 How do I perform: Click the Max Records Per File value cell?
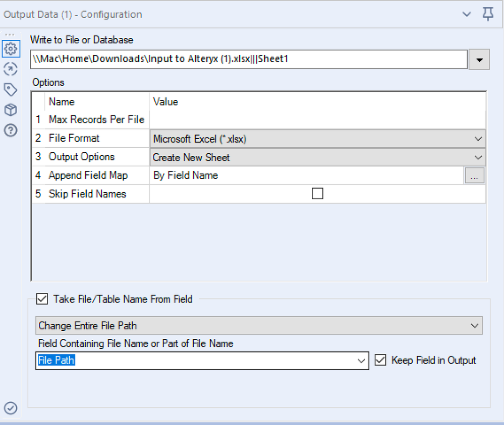(318, 120)
